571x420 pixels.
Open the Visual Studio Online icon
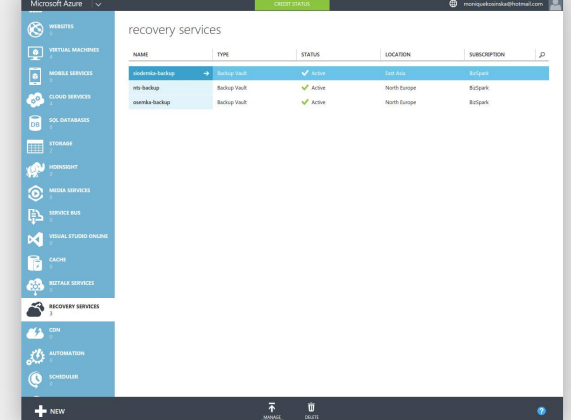(35, 239)
